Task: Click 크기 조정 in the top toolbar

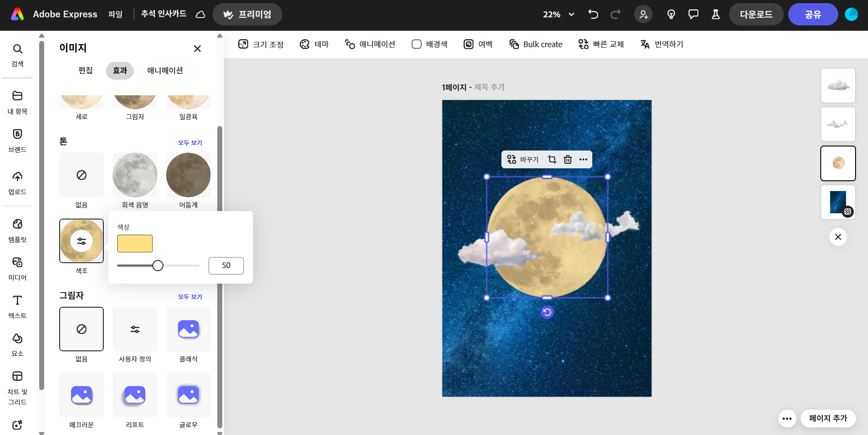Action: tap(261, 44)
